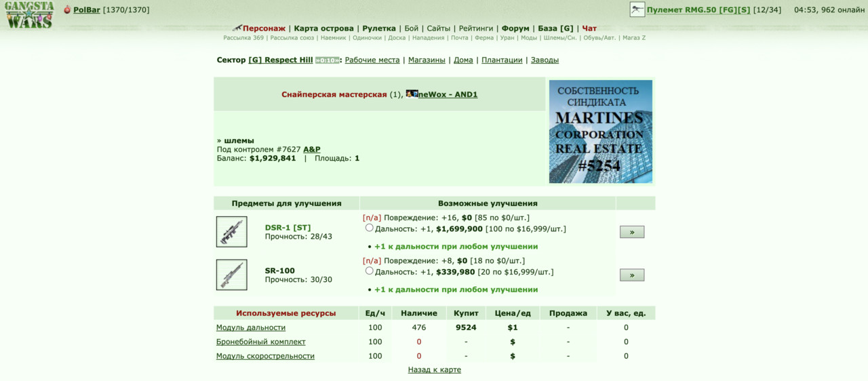The height and width of the screenshot is (381, 868).
Task: Open the Сайты menu item
Action: click(439, 28)
